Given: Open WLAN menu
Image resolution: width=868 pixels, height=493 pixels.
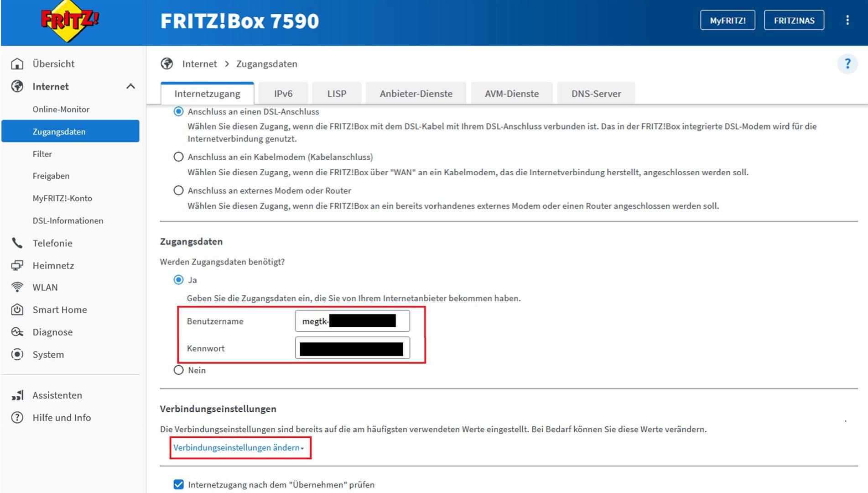Looking at the screenshot, I should click(45, 287).
